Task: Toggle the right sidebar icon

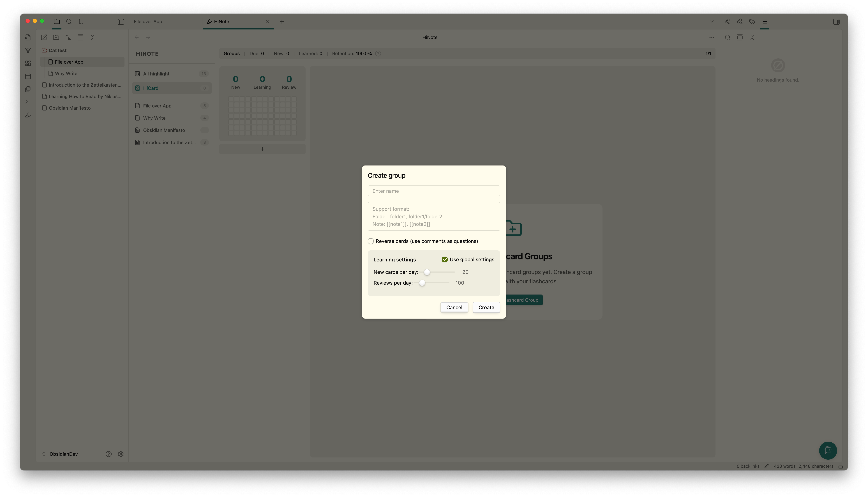Action: click(x=836, y=22)
